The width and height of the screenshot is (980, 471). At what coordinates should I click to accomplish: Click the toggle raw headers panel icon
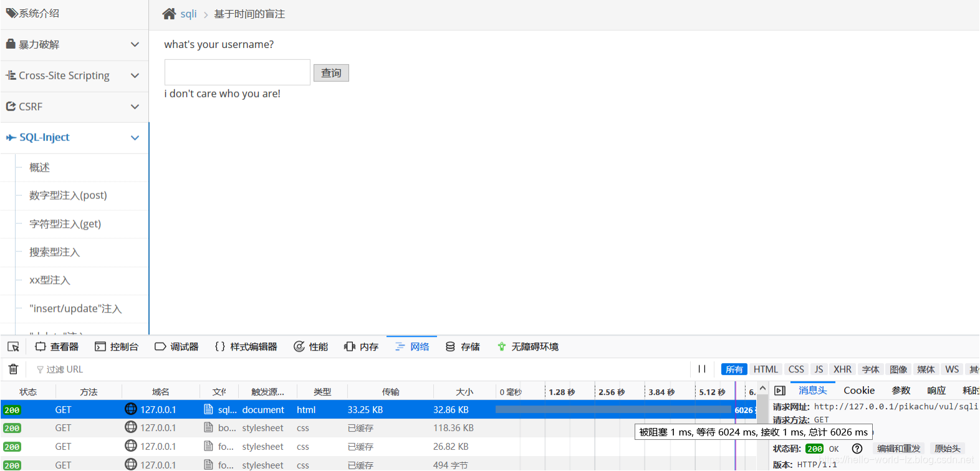(x=780, y=391)
